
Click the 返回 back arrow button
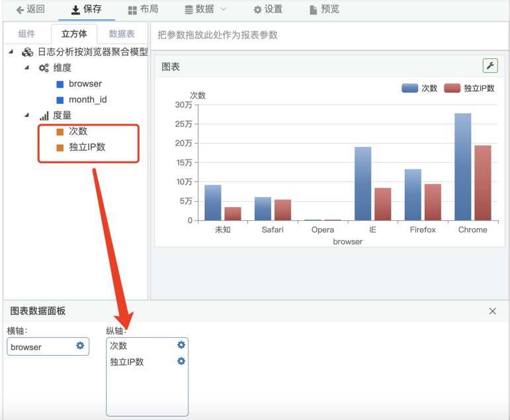(30, 9)
